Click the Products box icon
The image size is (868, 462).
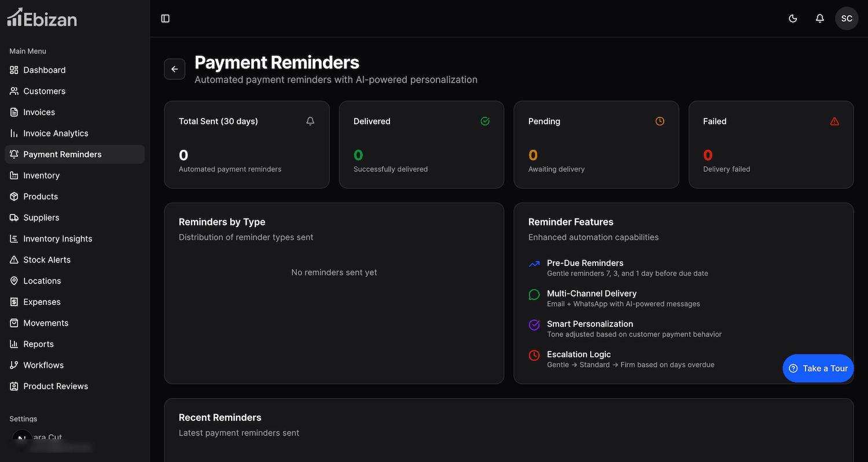pyautogui.click(x=14, y=197)
